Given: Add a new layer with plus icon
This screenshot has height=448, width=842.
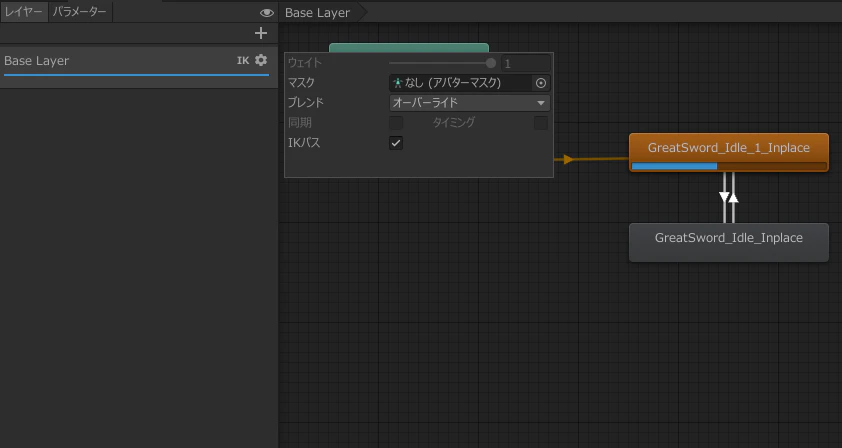Looking at the screenshot, I should point(261,33).
